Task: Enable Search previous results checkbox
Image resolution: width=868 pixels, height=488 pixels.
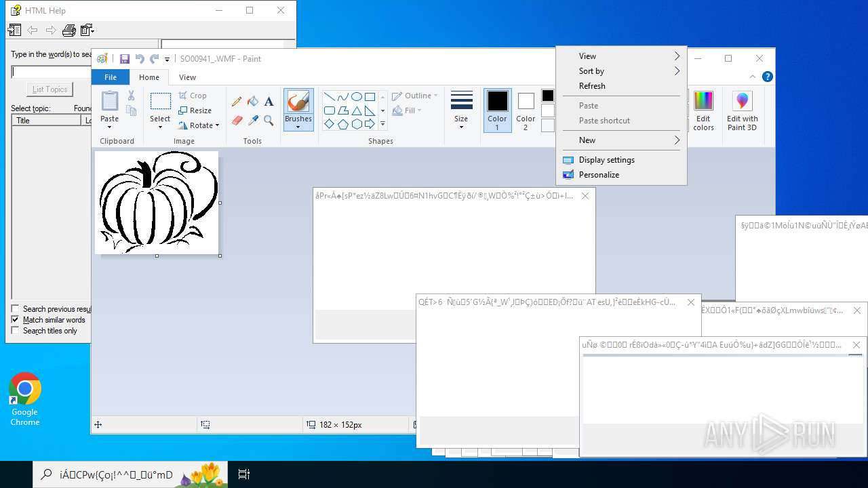Action: 16,309
